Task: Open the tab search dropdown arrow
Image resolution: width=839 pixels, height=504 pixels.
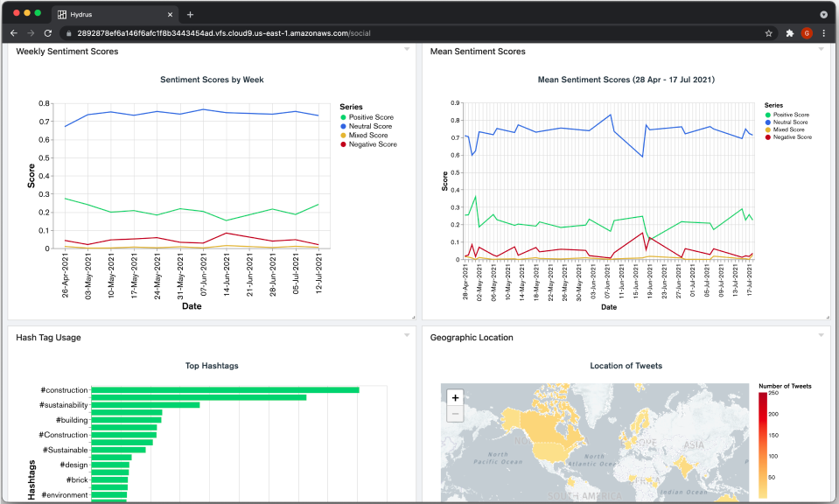Action: pyautogui.click(x=824, y=15)
